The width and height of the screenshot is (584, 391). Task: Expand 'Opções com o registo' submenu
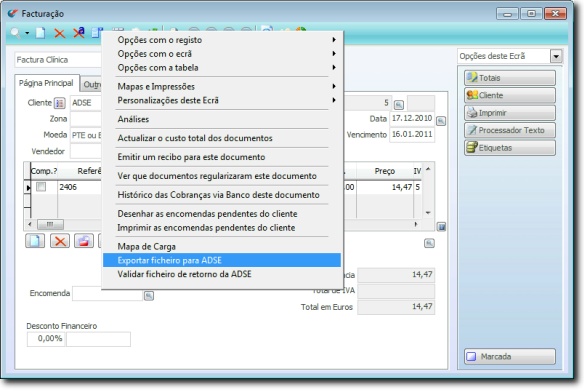223,40
